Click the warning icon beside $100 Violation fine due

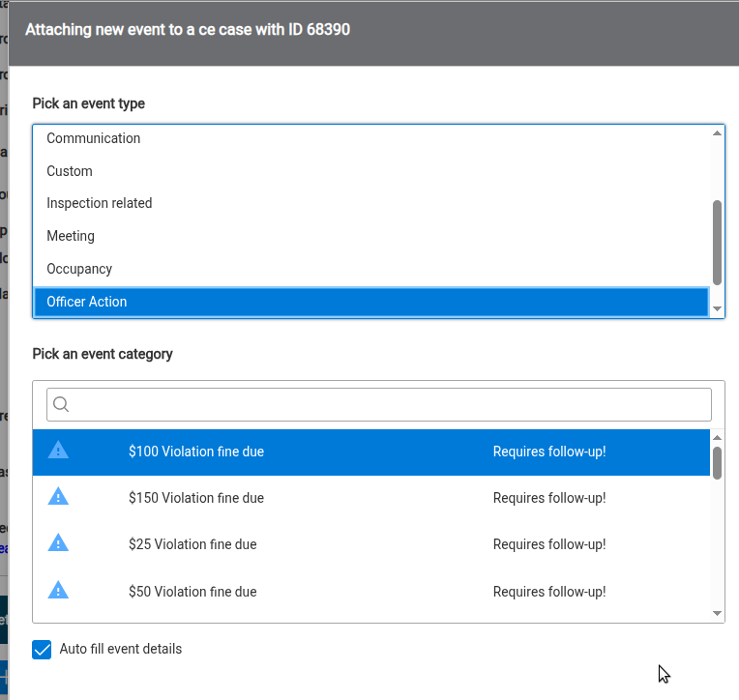[58, 451]
